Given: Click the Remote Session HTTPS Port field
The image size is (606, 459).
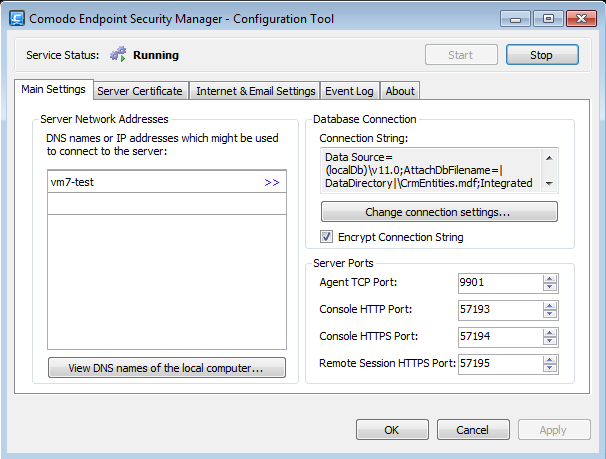Looking at the screenshot, I should (500, 364).
